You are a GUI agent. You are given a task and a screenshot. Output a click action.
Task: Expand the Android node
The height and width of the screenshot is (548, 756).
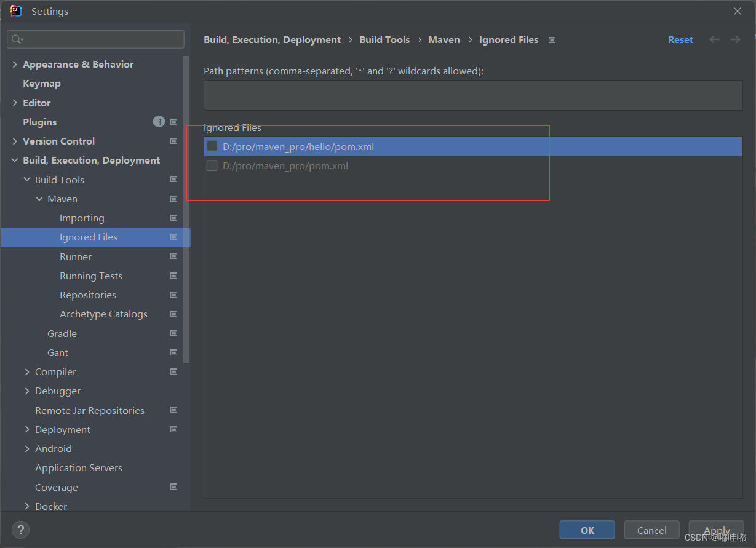(27, 448)
